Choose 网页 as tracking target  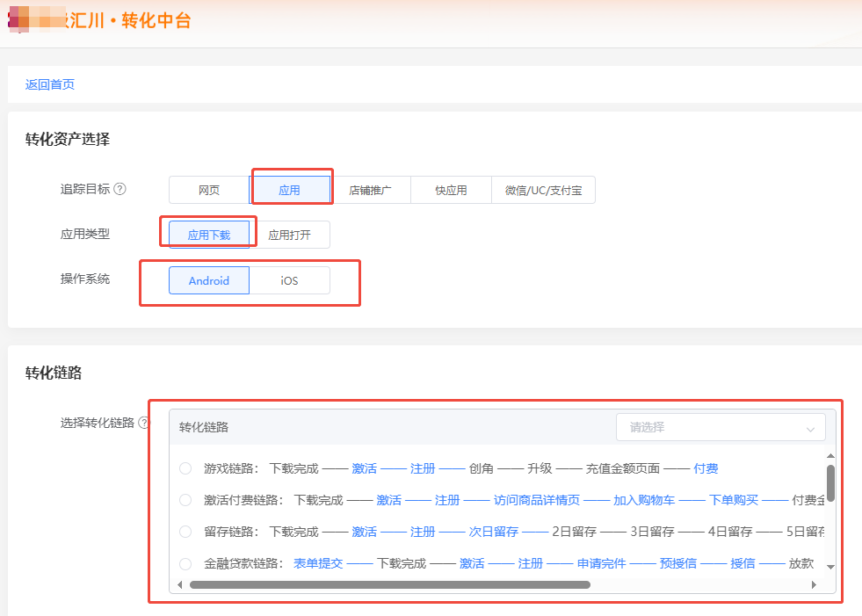(209, 191)
